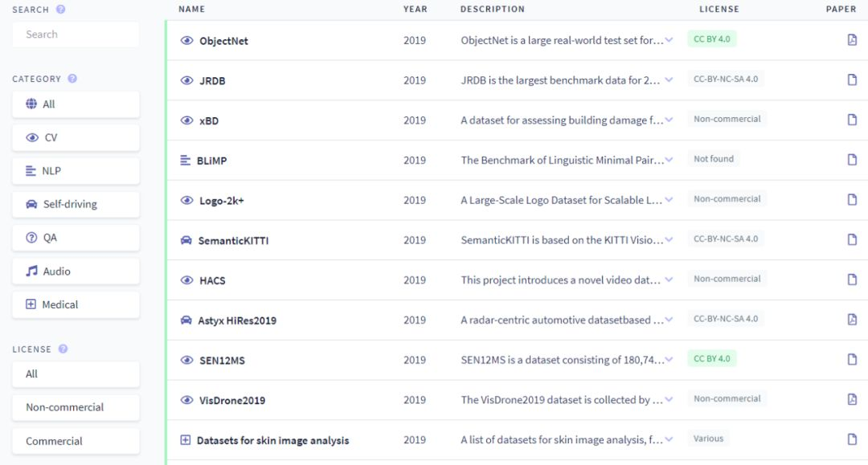The width and height of the screenshot is (868, 465).
Task: Open paper icon for SEN12MS dataset
Action: [852, 359]
